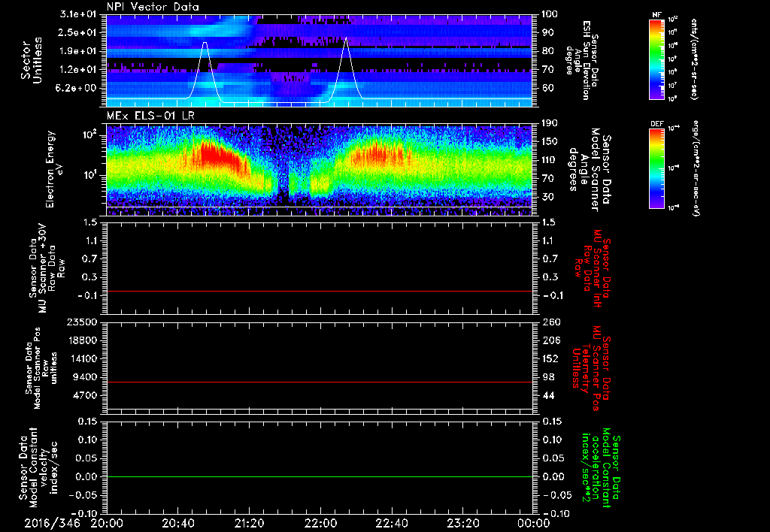Click the 80 degree elevation tick label
Viewport: 770px width, 532px height.
click(547, 51)
